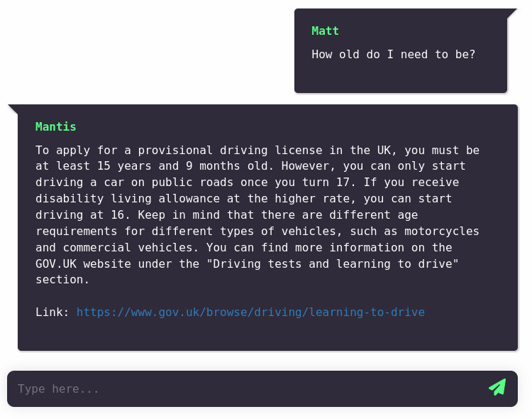The width and height of the screenshot is (532, 419).
Task: Focus the "Type here..." message input
Action: coord(241,389)
